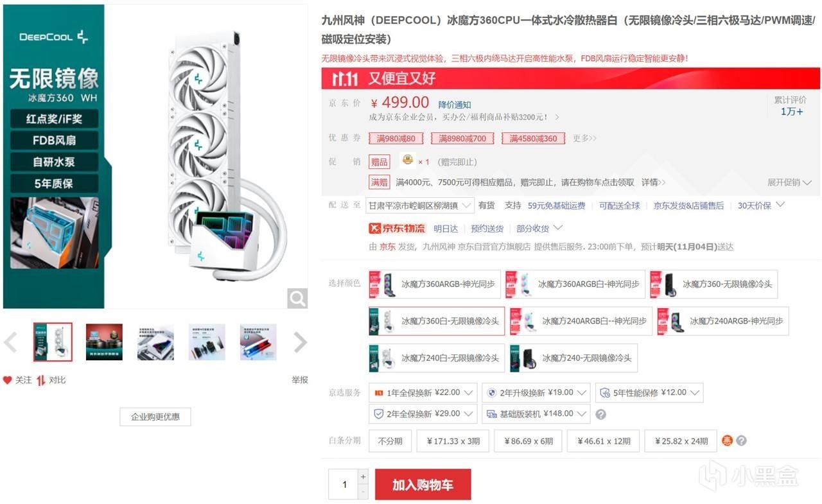822x504 pixels.
Task: Click the help question mark beside 基础版装机
Action: coord(600,414)
